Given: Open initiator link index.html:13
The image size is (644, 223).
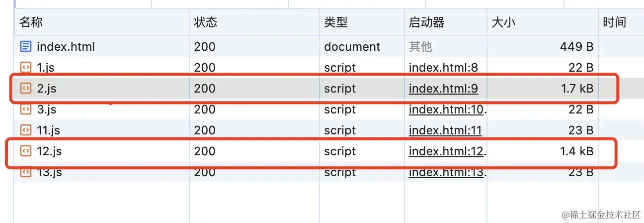Looking at the screenshot, I should [447, 172].
